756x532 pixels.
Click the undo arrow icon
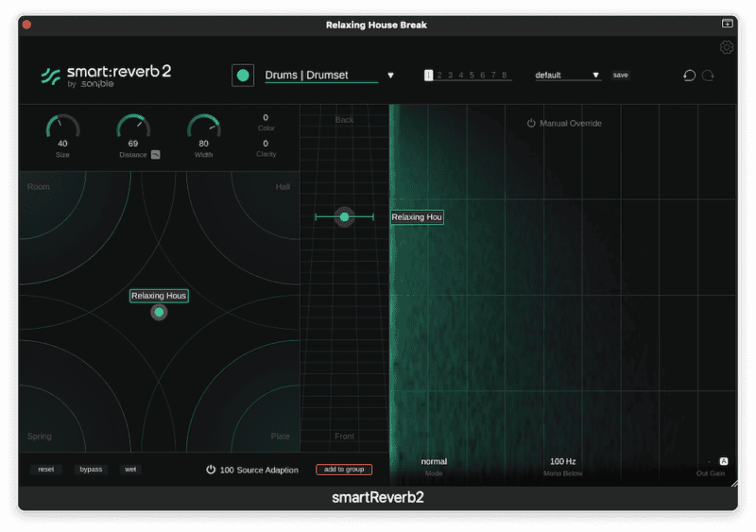point(690,76)
